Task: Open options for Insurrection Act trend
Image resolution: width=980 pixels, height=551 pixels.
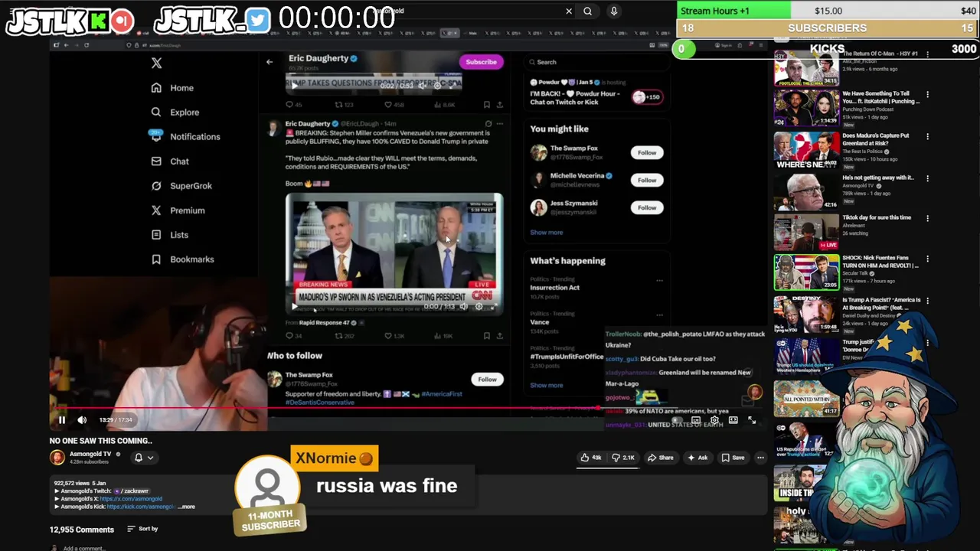Action: [x=659, y=281]
